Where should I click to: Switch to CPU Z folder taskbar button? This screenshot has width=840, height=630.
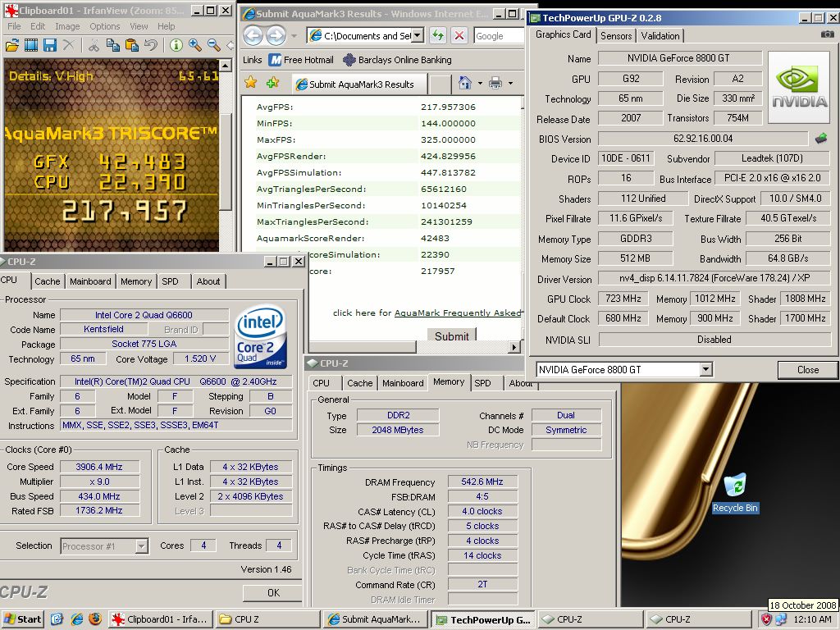tap(268, 619)
